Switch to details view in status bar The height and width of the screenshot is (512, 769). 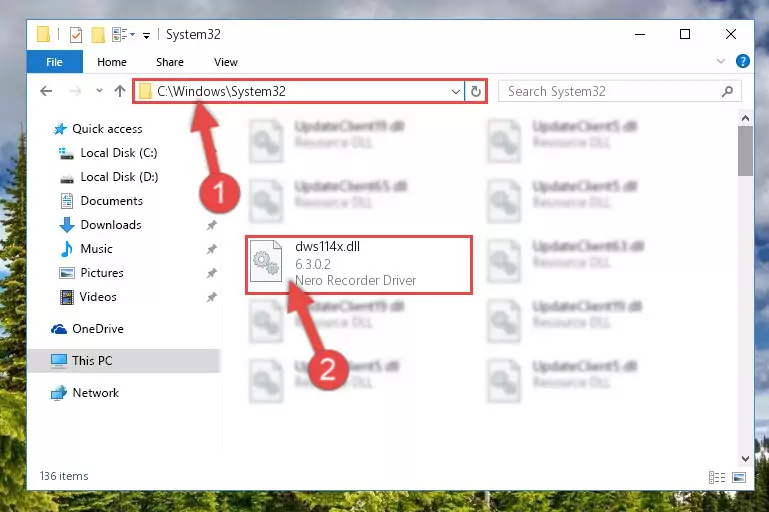pyautogui.click(x=717, y=477)
